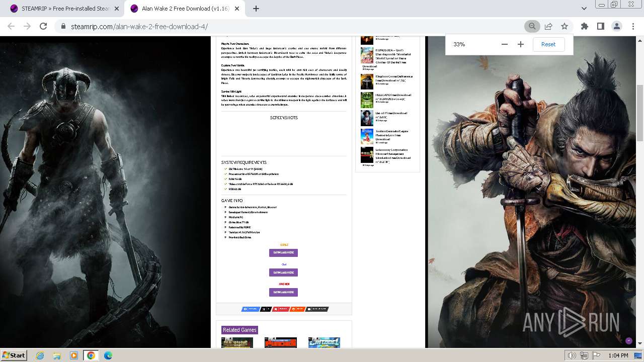Open Chrome's three-dot menu
The image size is (644, 362).
pyautogui.click(x=633, y=26)
